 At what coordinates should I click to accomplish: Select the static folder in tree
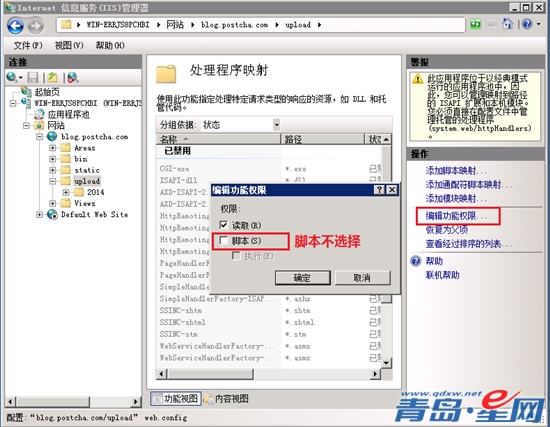click(87, 170)
